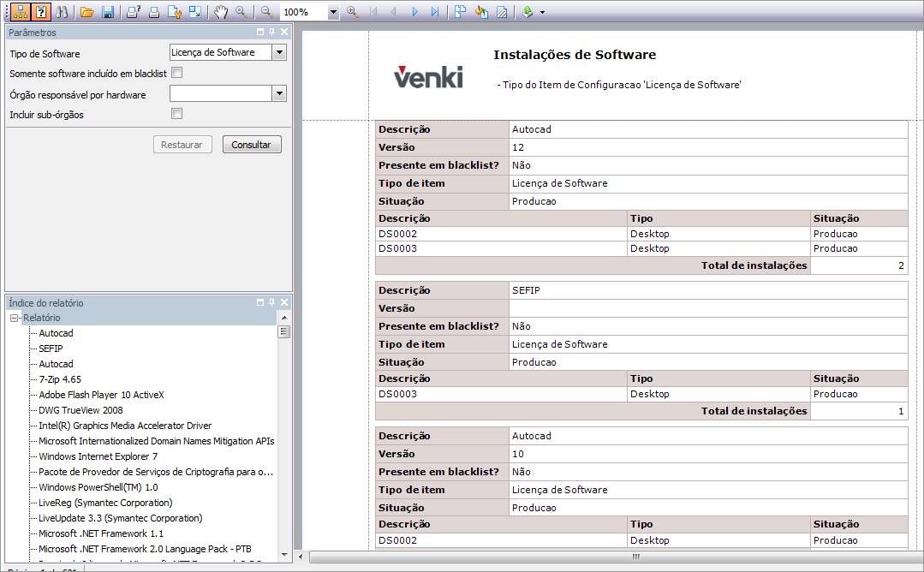Save the report with the floppy disk icon
The image size is (924, 572).
108,12
